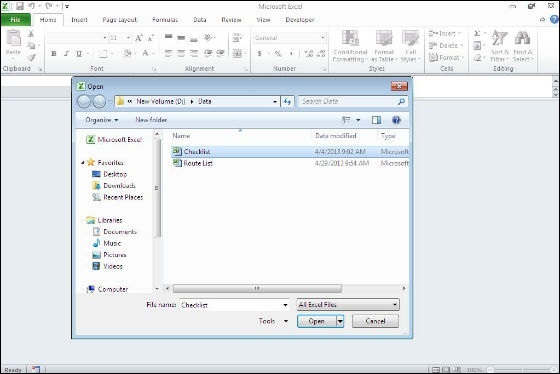Collapse the Favorites tree section
Screen dimensions: 560x374
pos(82,163)
